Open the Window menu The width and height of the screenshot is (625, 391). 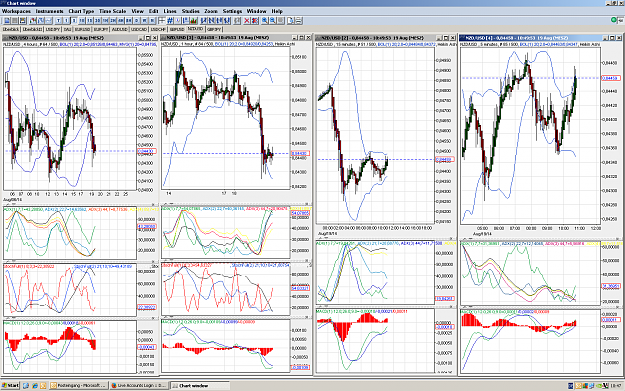click(256, 11)
